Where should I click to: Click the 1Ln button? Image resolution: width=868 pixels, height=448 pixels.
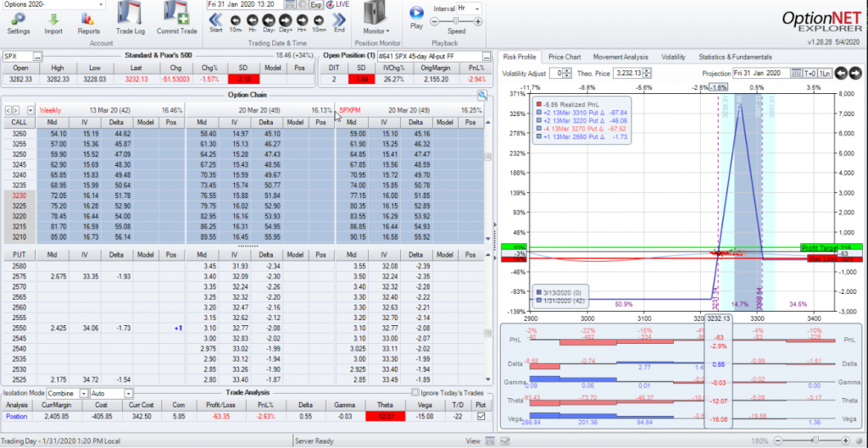(x=824, y=73)
